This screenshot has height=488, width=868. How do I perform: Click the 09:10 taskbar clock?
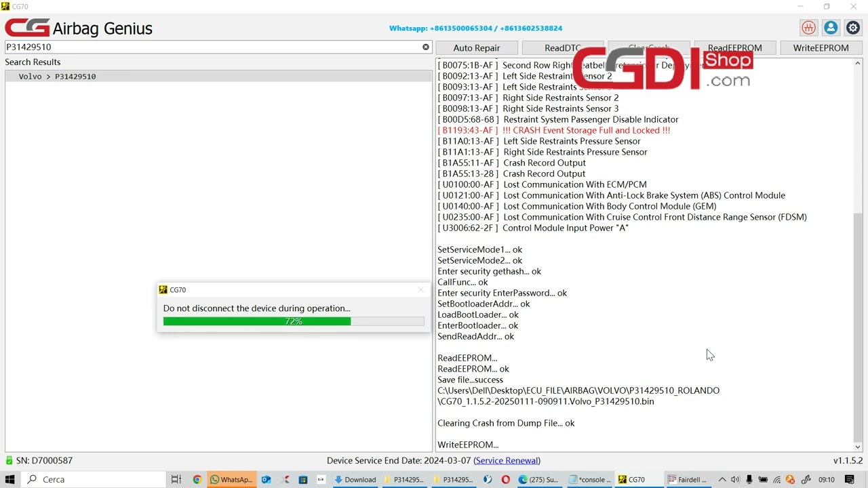tap(827, 480)
